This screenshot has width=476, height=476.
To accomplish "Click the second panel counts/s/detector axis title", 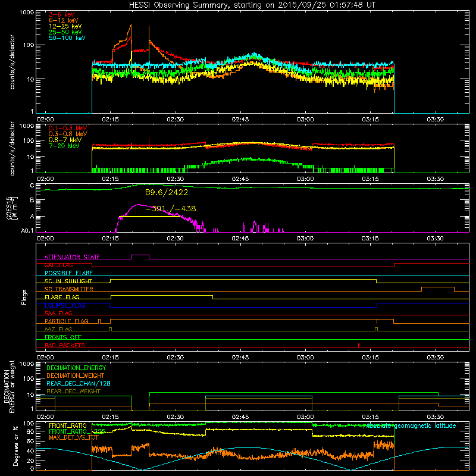I will (12, 148).
